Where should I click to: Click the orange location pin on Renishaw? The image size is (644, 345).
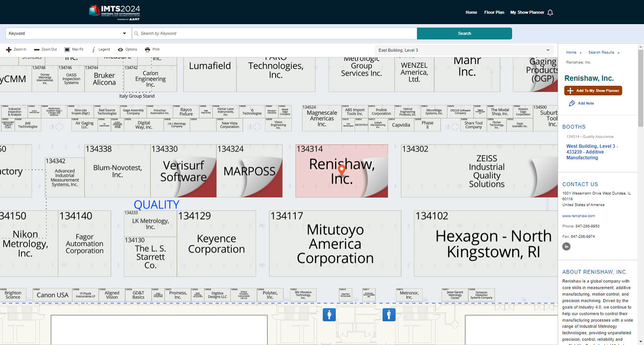(x=342, y=171)
